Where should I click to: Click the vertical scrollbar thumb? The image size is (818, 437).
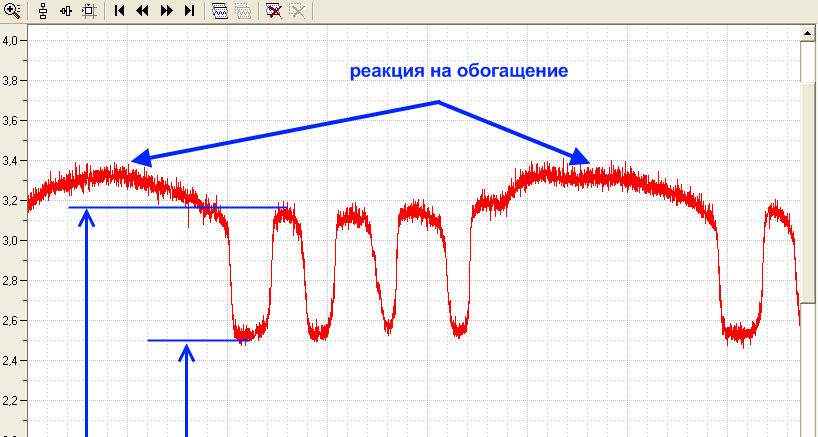pyautogui.click(x=808, y=191)
